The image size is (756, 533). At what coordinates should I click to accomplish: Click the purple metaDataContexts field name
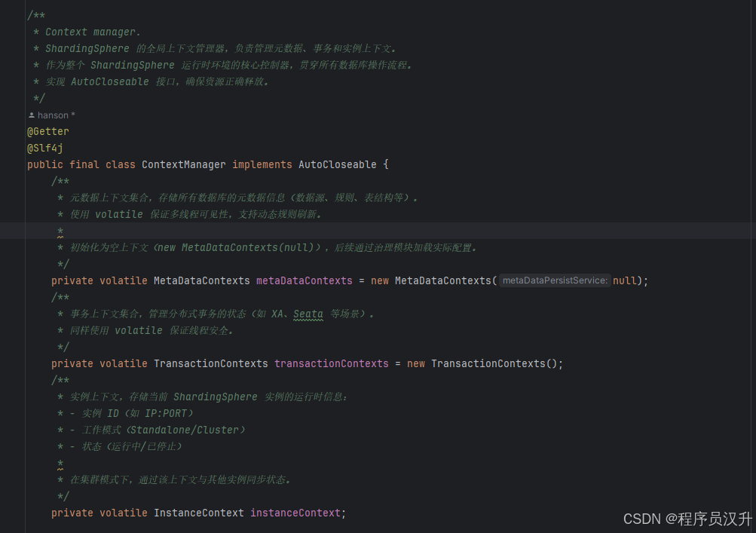305,280
